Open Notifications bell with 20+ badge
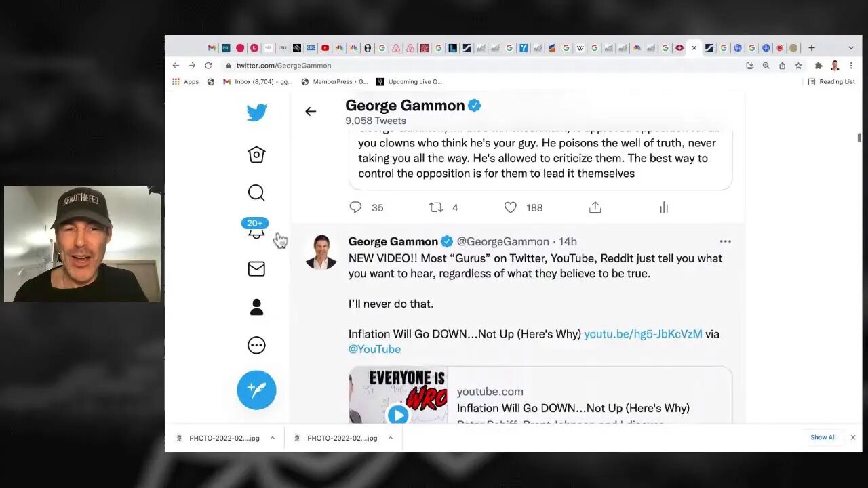The width and height of the screenshot is (868, 488). [x=256, y=228]
